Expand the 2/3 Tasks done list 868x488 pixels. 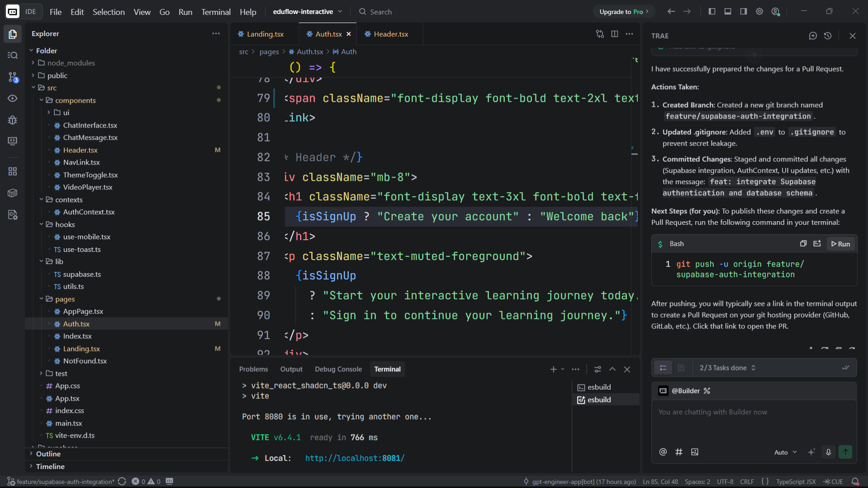point(727,368)
